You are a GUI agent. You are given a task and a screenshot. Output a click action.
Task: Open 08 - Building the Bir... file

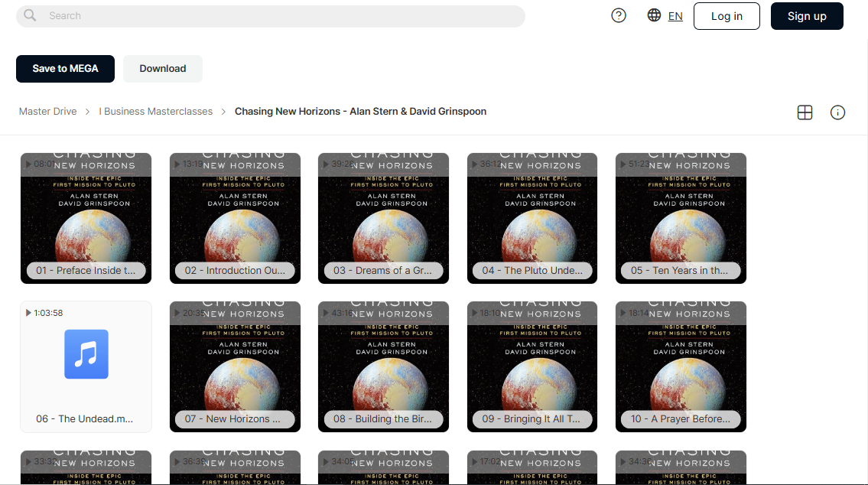pyautogui.click(x=384, y=366)
